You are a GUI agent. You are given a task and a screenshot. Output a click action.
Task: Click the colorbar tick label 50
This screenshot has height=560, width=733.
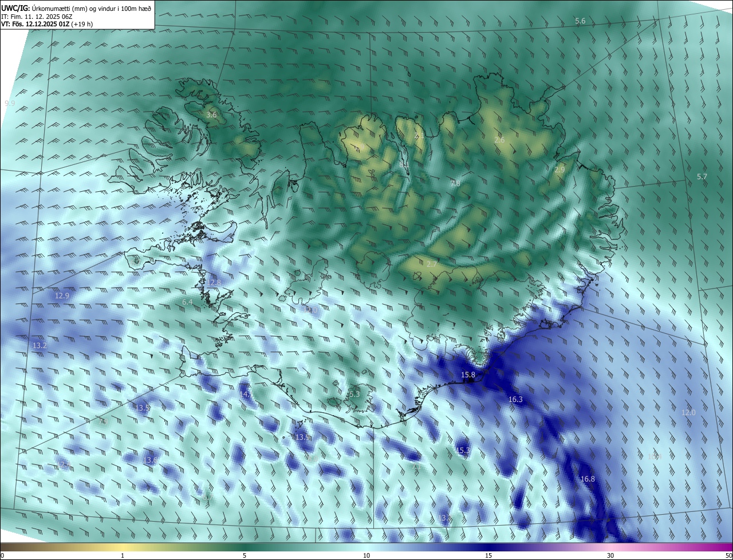pos(728,556)
